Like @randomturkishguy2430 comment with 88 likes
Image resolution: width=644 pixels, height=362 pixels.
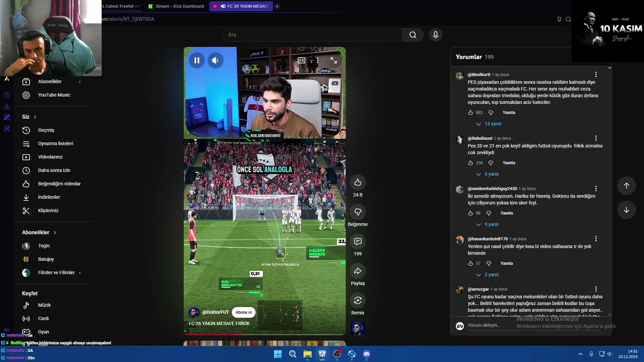[x=470, y=213]
